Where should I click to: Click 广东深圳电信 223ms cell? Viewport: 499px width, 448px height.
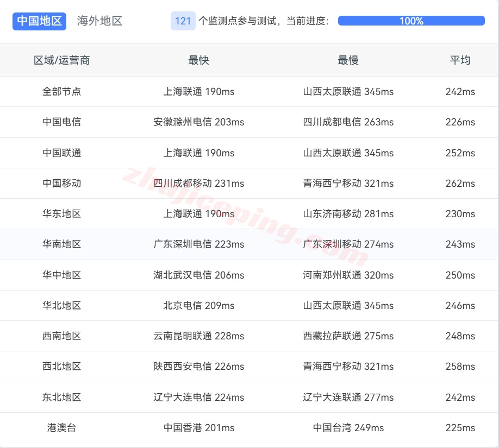tap(198, 244)
